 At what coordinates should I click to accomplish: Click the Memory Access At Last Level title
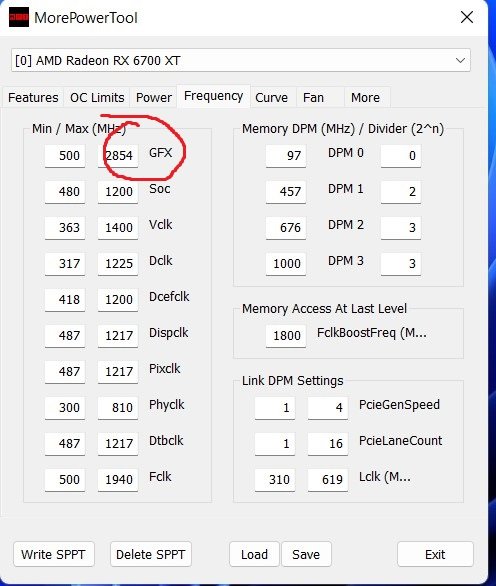(324, 309)
